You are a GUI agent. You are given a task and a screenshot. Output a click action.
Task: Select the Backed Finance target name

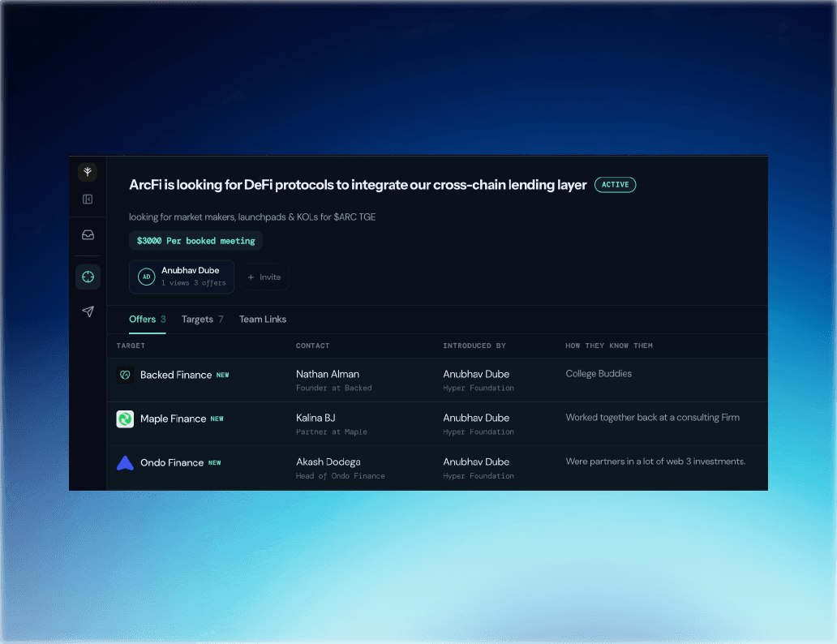coord(176,375)
